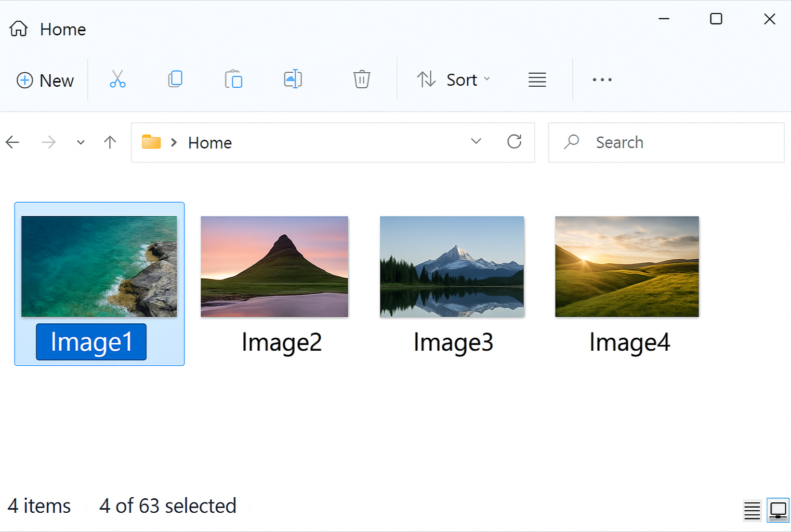Screen dimensions: 791x532
Task: Open the view layout options icon
Action: pyautogui.click(x=537, y=79)
